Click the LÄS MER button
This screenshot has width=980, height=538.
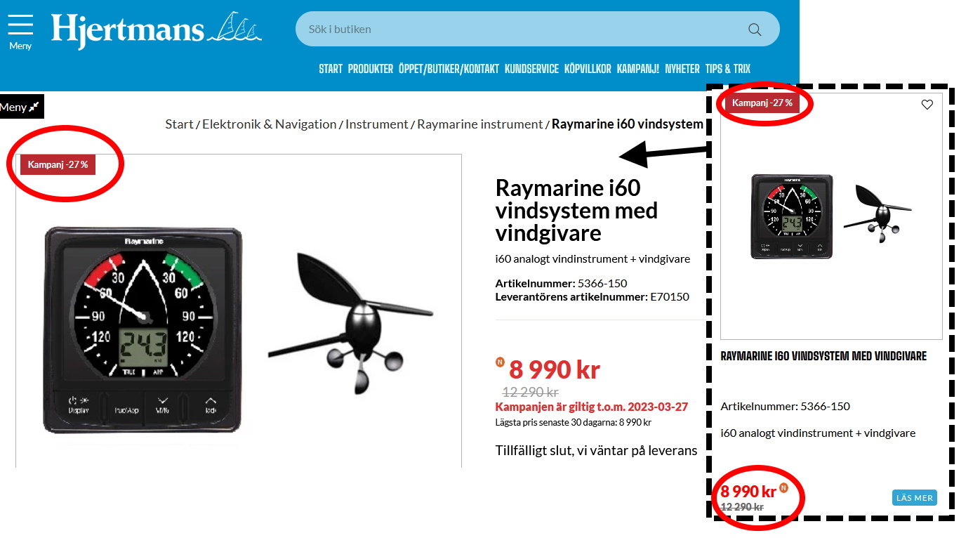point(915,497)
